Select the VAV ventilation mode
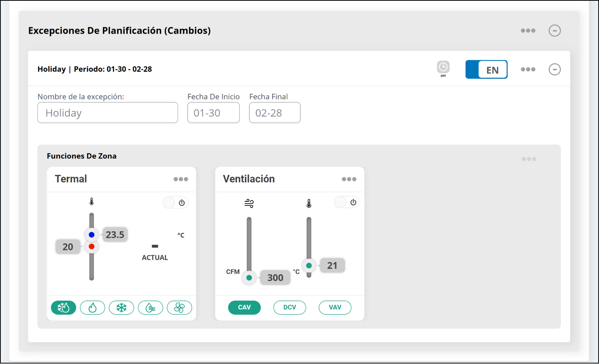Image resolution: width=599 pixels, height=364 pixels. [335, 307]
